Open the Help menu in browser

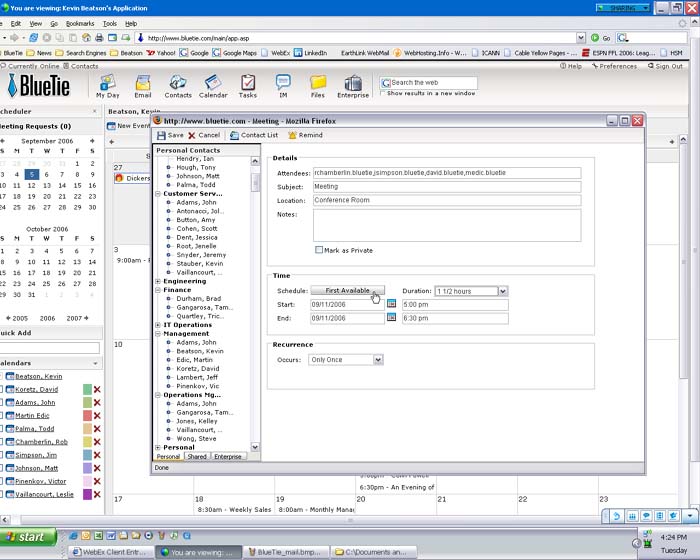pos(131,24)
